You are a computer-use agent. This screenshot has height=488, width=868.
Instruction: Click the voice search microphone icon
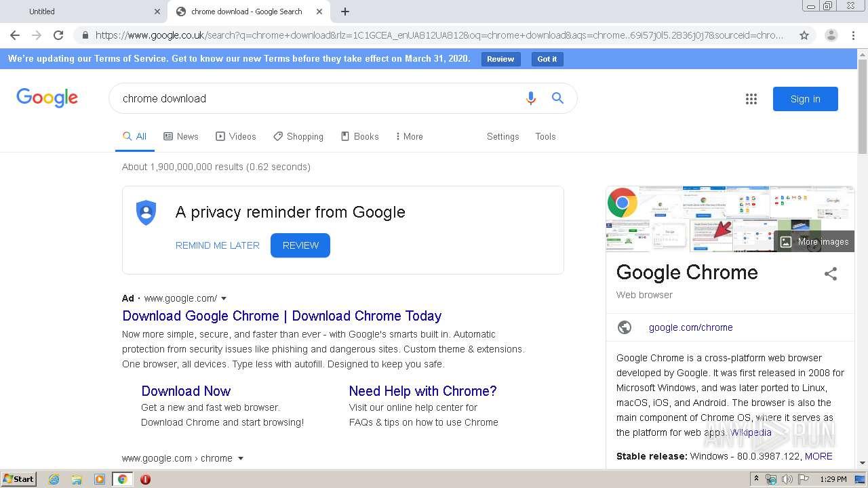pos(531,98)
